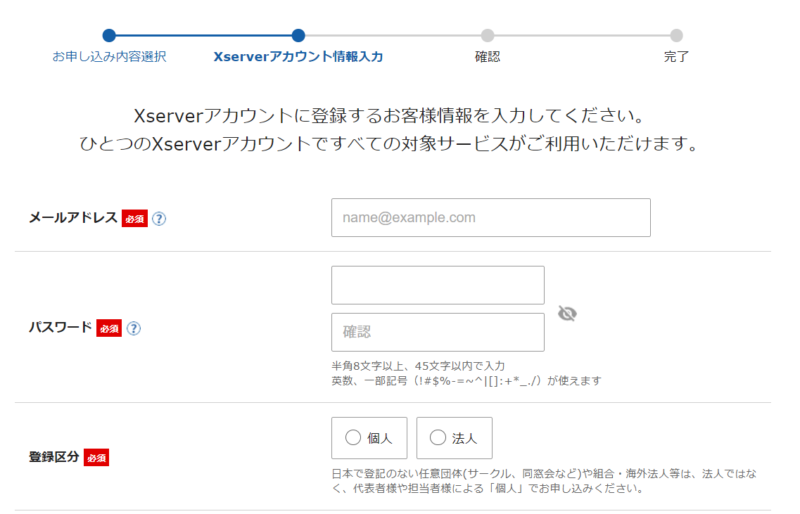Go back to お申し込み内容選択 step
The height and width of the screenshot is (514, 800).
click(109, 56)
